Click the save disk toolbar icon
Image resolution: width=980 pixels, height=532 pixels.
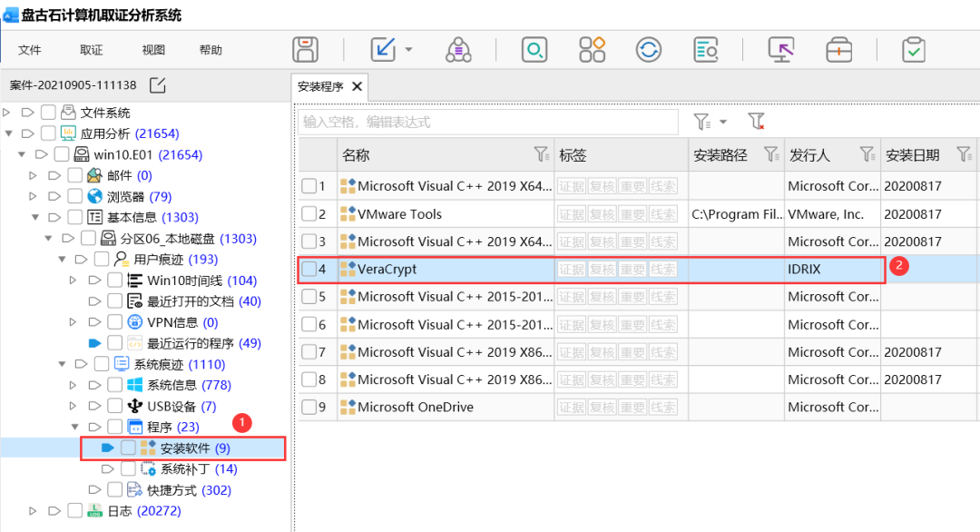[x=305, y=49]
